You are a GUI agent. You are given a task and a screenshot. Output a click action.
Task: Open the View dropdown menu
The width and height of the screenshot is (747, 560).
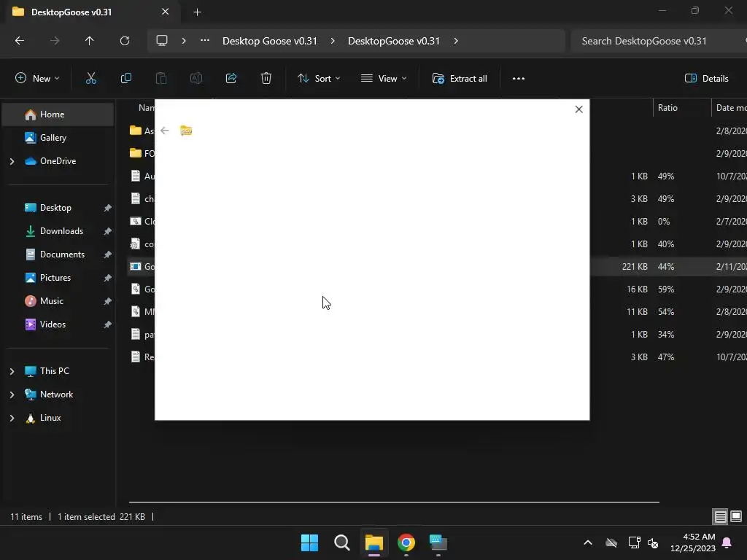(384, 79)
